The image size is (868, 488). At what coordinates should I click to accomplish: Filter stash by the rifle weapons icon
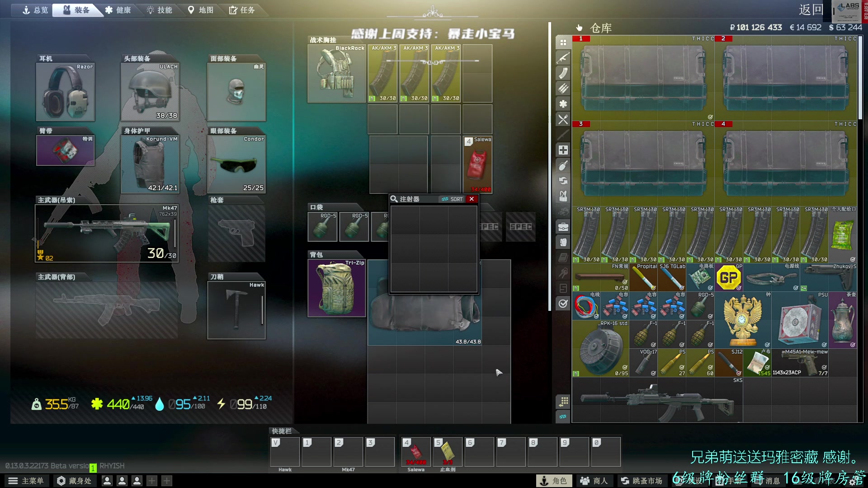coord(563,58)
